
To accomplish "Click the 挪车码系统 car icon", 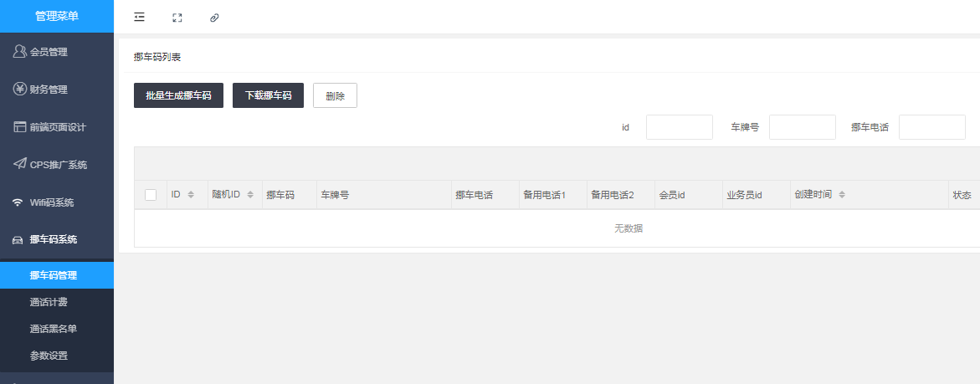I will pos(18,239).
